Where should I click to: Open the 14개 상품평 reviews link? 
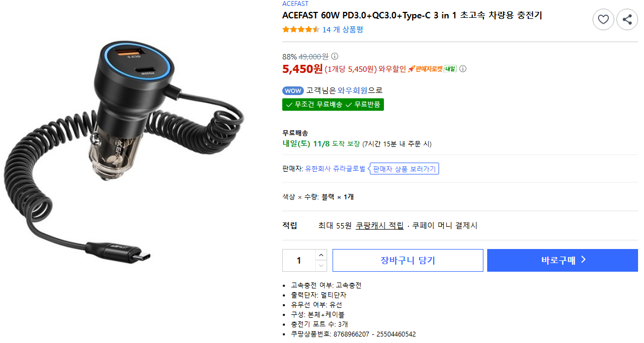343,30
